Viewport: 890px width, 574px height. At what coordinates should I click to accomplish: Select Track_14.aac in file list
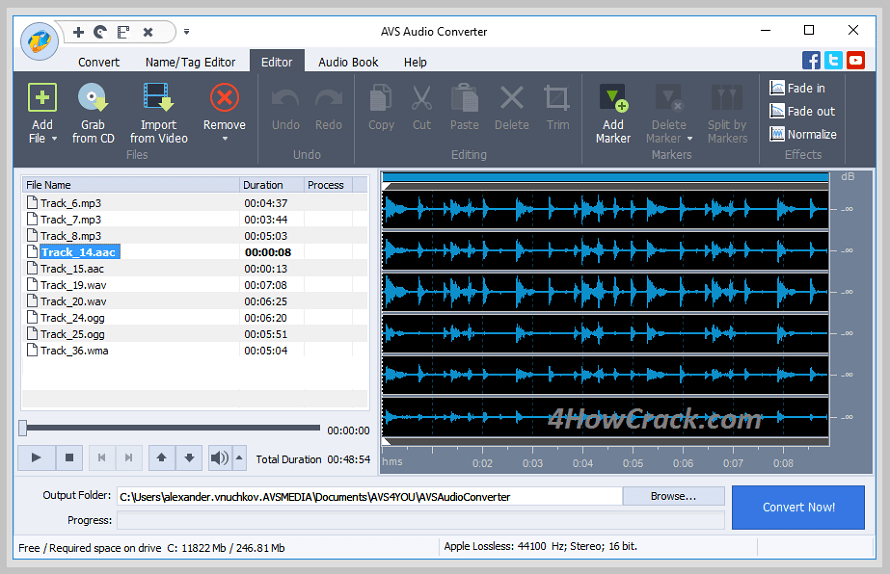pyautogui.click(x=195, y=252)
